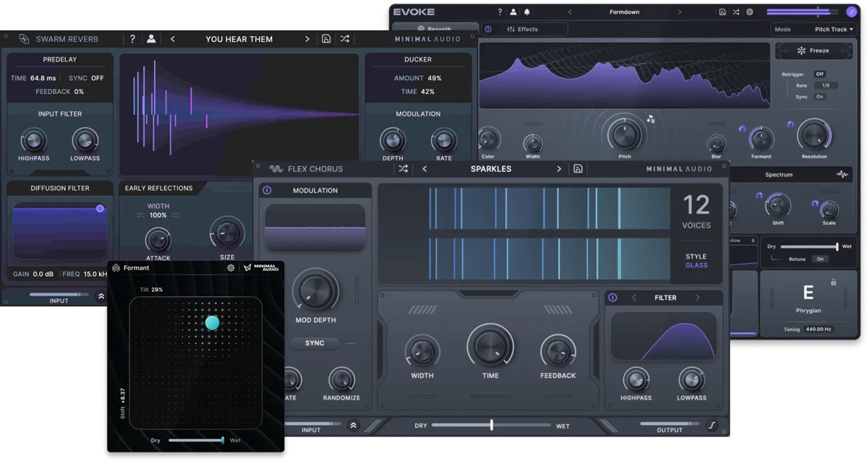Screen dimensions: 868x461
Task: Toggle Effects power button in Evoke
Action: tap(488, 29)
